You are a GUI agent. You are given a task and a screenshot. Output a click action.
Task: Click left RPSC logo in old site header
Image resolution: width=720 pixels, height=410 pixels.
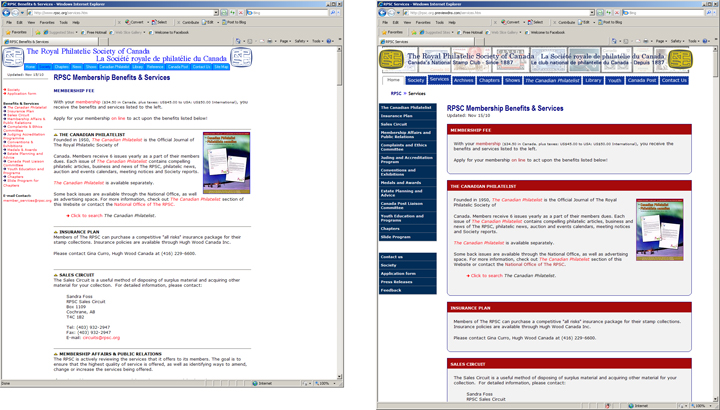[13, 58]
